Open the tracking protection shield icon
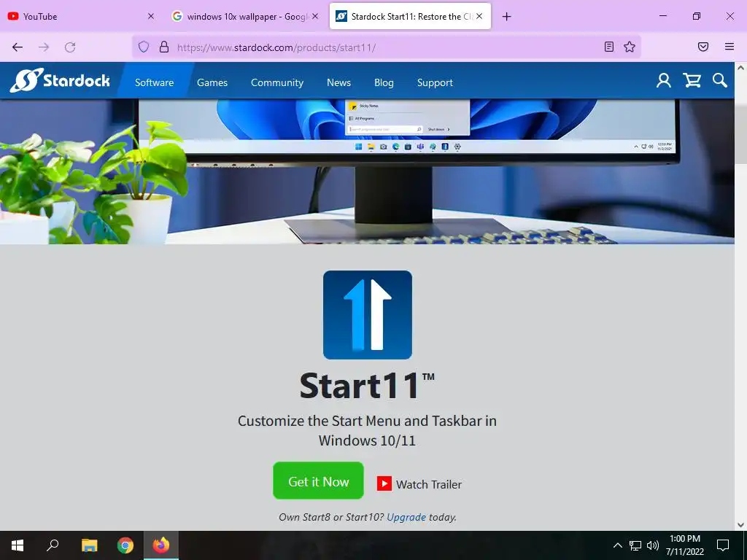 pos(144,47)
